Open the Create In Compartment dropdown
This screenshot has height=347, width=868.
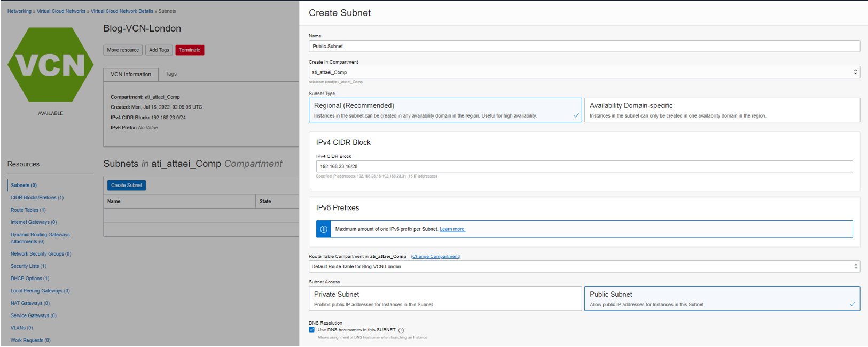coord(584,72)
